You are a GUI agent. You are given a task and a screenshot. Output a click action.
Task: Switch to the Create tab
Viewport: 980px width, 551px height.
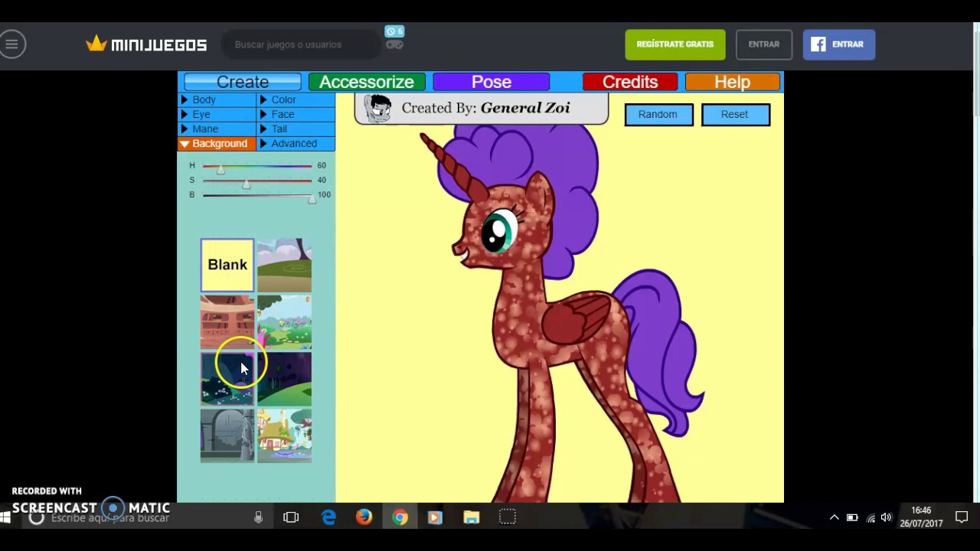(x=243, y=82)
